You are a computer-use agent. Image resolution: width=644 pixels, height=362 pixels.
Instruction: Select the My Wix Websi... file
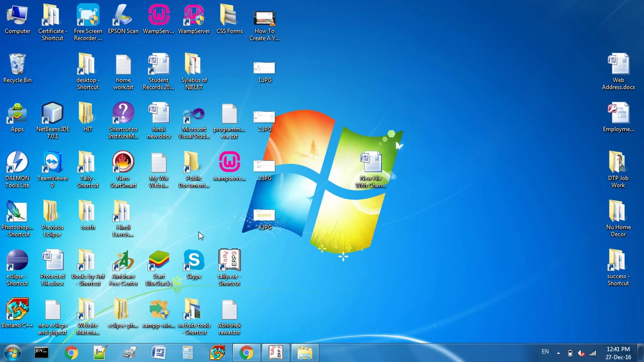[158, 170]
